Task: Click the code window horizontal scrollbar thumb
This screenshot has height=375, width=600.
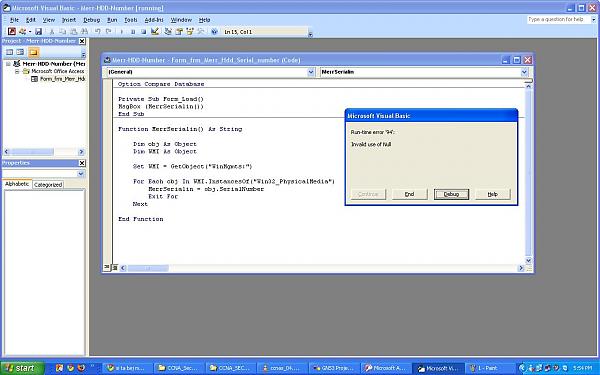Action: point(148,268)
